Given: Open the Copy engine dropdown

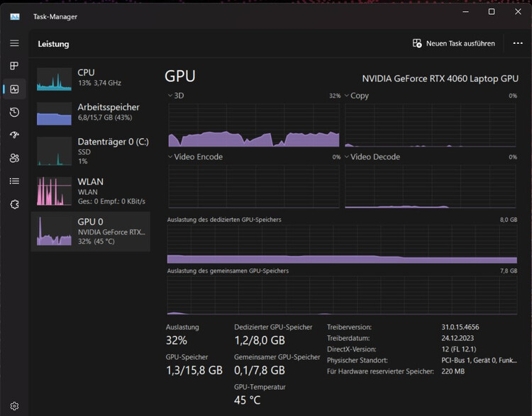Looking at the screenshot, I should pos(357,96).
